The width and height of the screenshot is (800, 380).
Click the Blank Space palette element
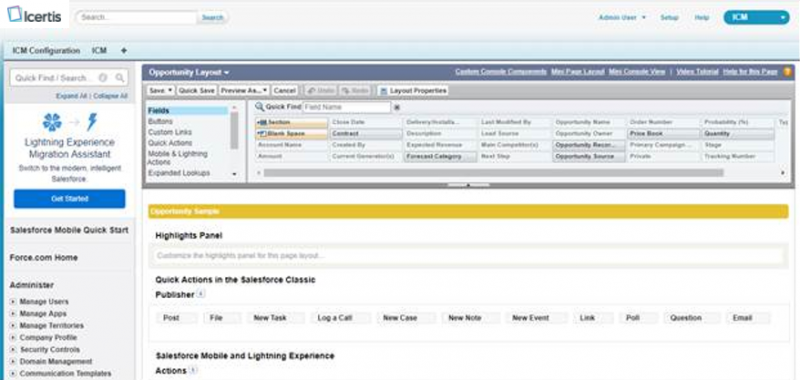[291, 134]
